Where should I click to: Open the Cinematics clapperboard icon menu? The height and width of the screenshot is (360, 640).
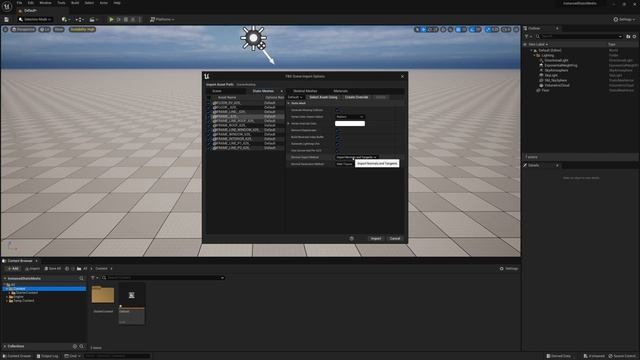(x=93, y=19)
